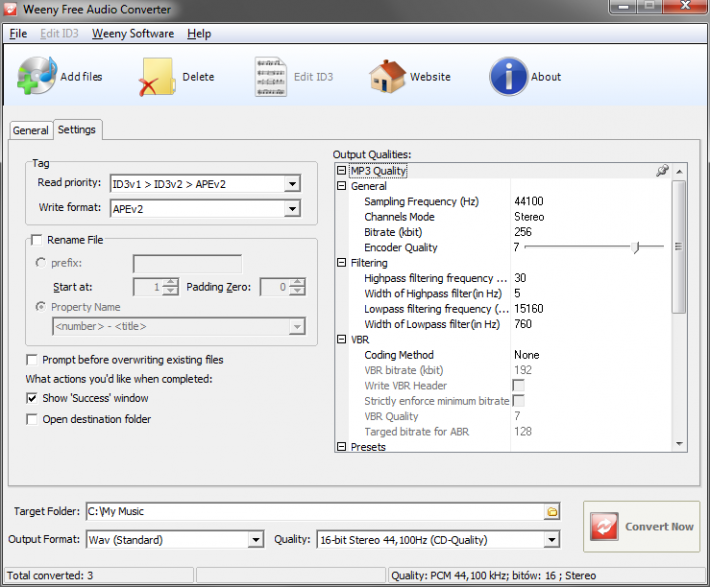This screenshot has height=587, width=710.
Task: Open the Weeny Software menu
Action: 133,34
